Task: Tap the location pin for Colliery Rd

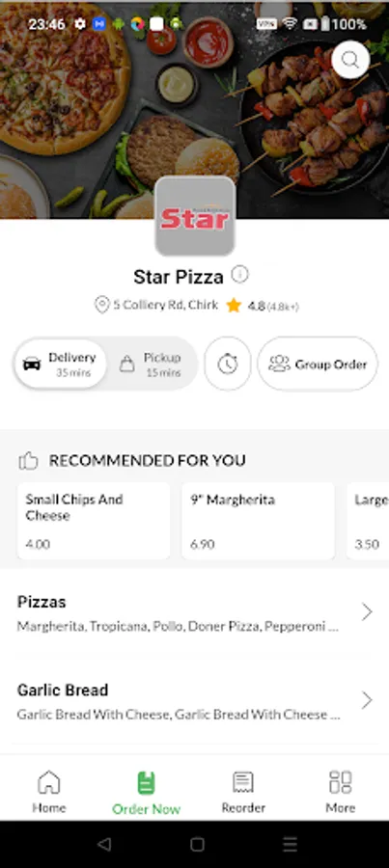Action: click(x=101, y=305)
